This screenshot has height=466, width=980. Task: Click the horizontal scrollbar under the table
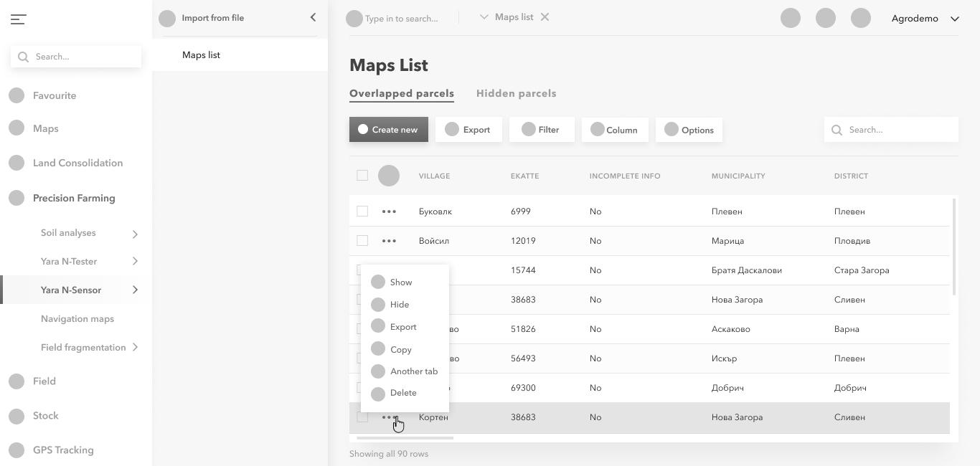click(405, 437)
